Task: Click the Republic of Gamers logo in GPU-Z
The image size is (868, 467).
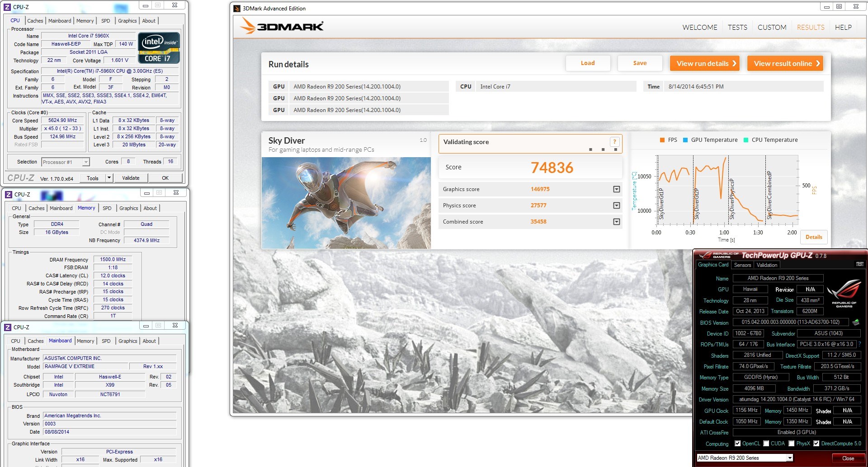Action: pyautogui.click(x=844, y=294)
